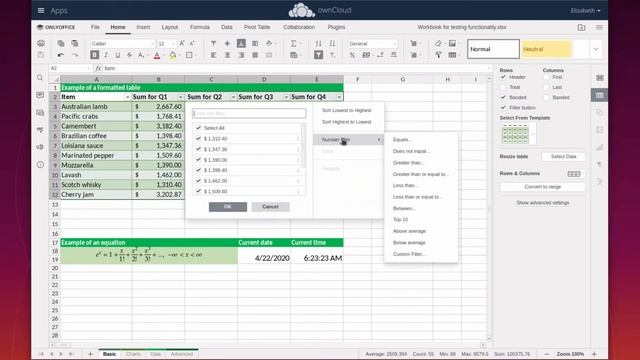This screenshot has height=360, width=640.
Task: Click OK in the filter dialog
Action: pyautogui.click(x=228, y=207)
